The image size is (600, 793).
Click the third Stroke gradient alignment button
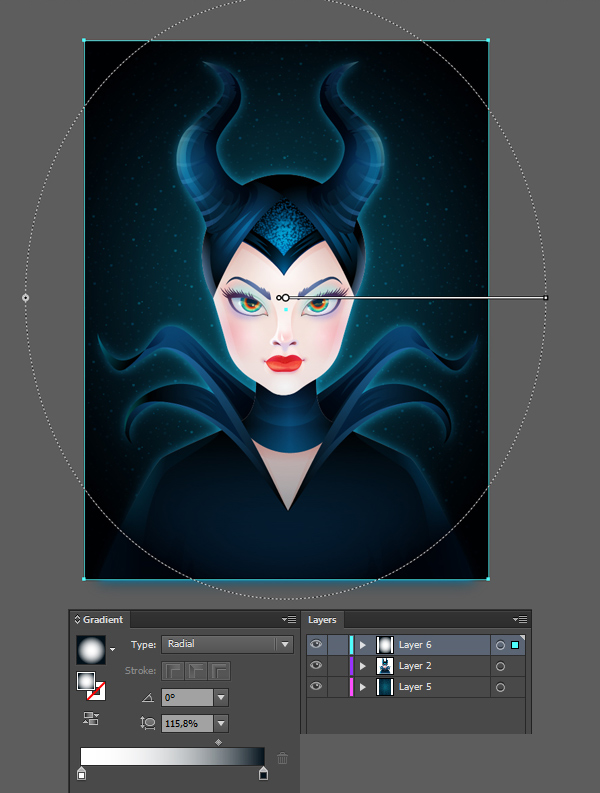[x=219, y=671]
